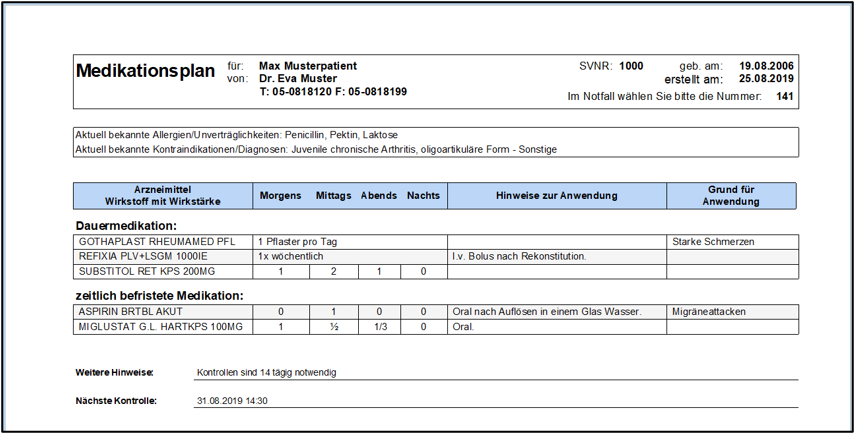Click the Abends column header
Viewport: 855px width, 434px height.
(x=378, y=196)
